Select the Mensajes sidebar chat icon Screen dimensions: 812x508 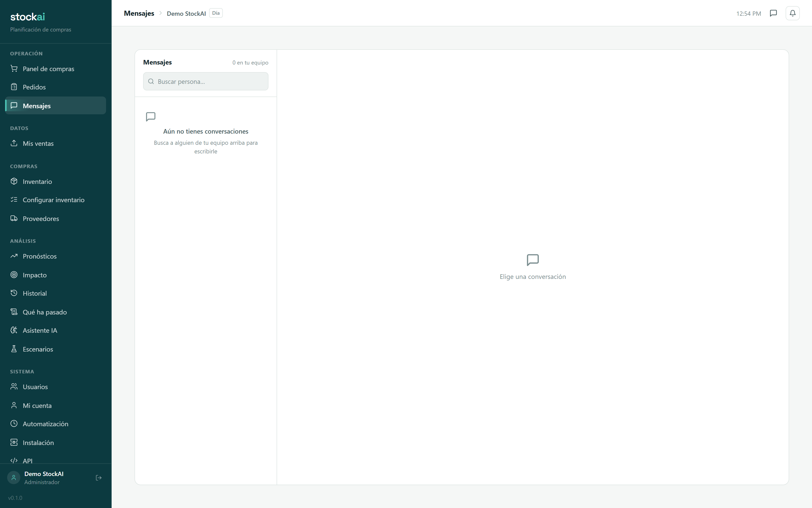pos(14,105)
